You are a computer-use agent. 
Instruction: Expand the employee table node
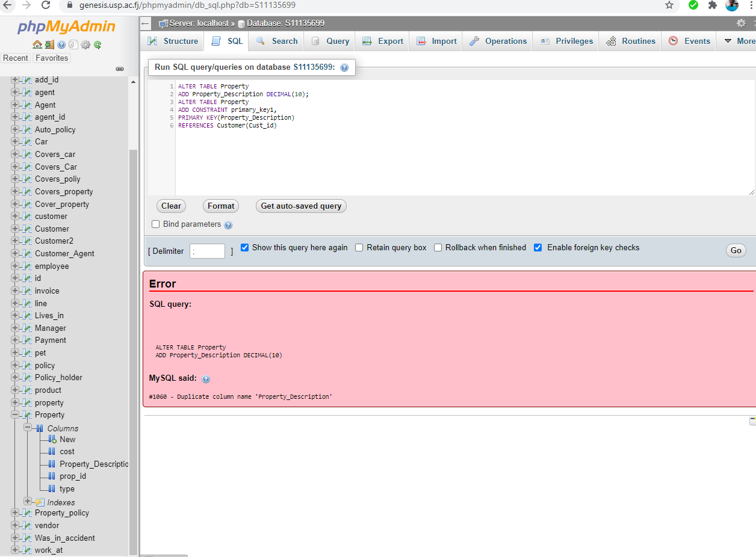(15, 266)
